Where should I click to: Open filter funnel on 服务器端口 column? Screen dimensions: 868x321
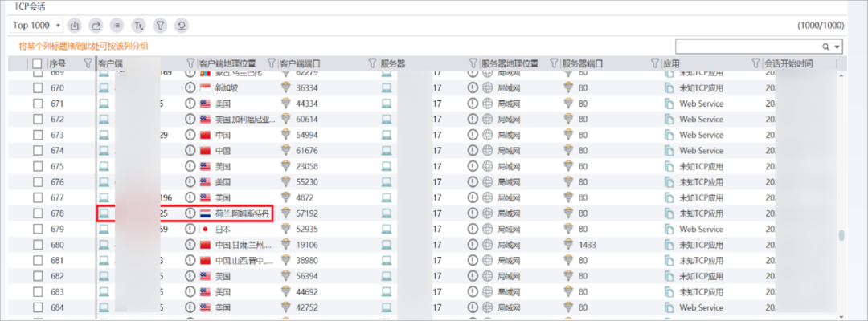656,63
